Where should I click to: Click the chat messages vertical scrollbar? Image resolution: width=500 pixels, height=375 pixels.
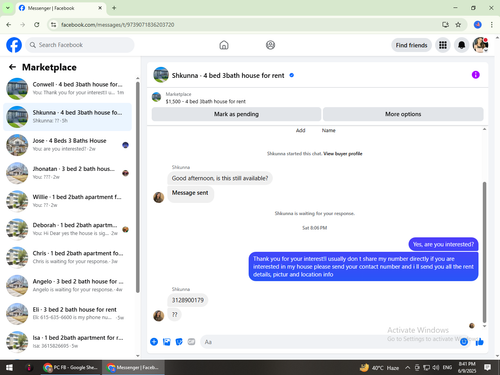tap(484, 252)
